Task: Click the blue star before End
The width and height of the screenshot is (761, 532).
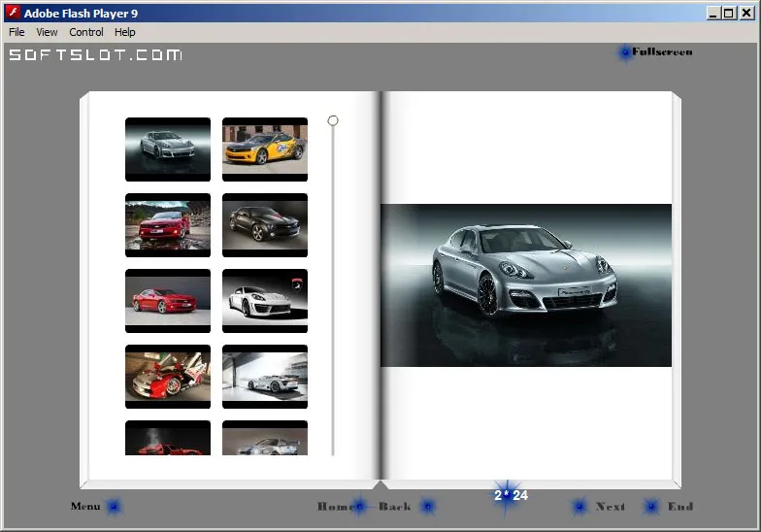Action: click(651, 507)
